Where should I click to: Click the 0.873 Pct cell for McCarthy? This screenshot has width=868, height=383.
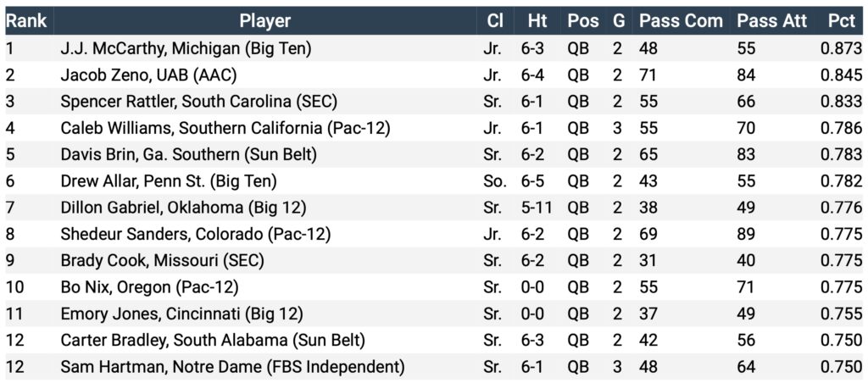pos(841,48)
